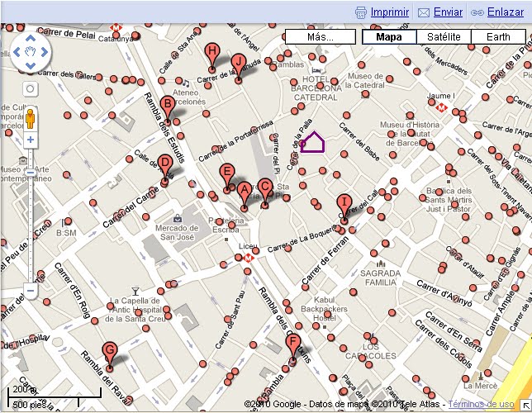Open Términos de uso link

point(481,404)
